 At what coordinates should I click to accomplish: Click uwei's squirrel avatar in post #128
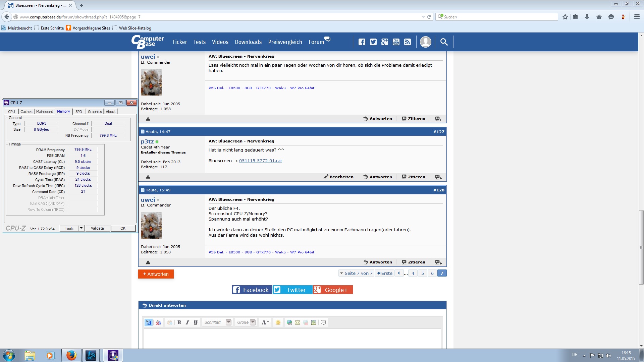point(151,225)
